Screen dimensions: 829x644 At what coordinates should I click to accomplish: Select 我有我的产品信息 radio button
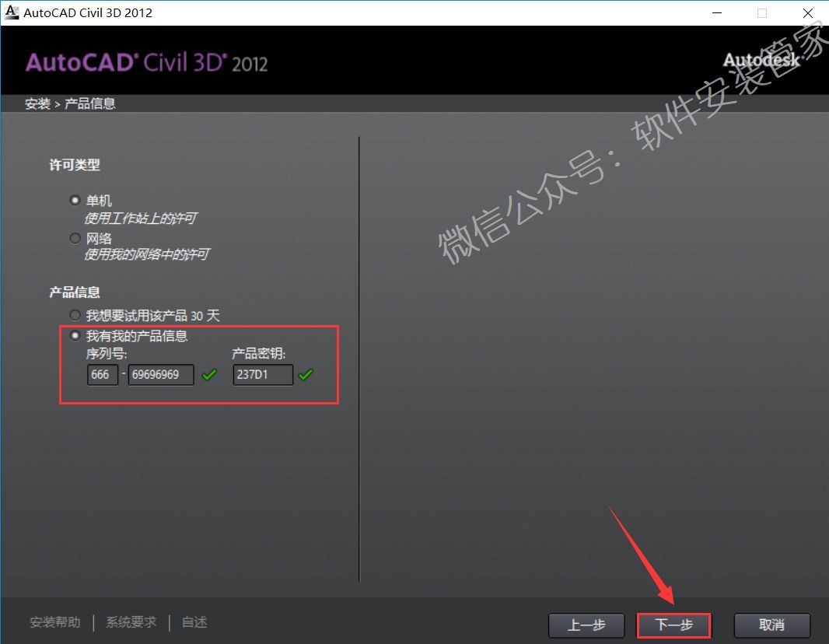[x=75, y=336]
